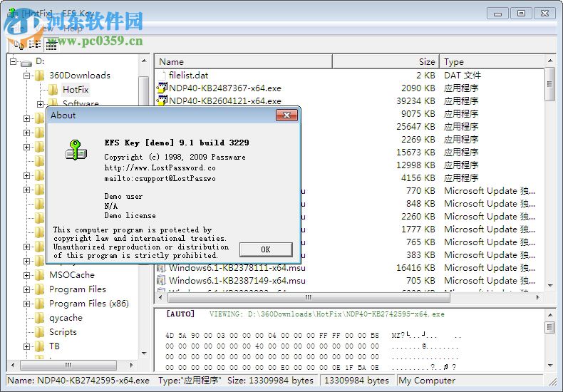Select NDP40-KB2604121-x64.exe in file list
This screenshot has height=392, width=563.
tap(225, 101)
